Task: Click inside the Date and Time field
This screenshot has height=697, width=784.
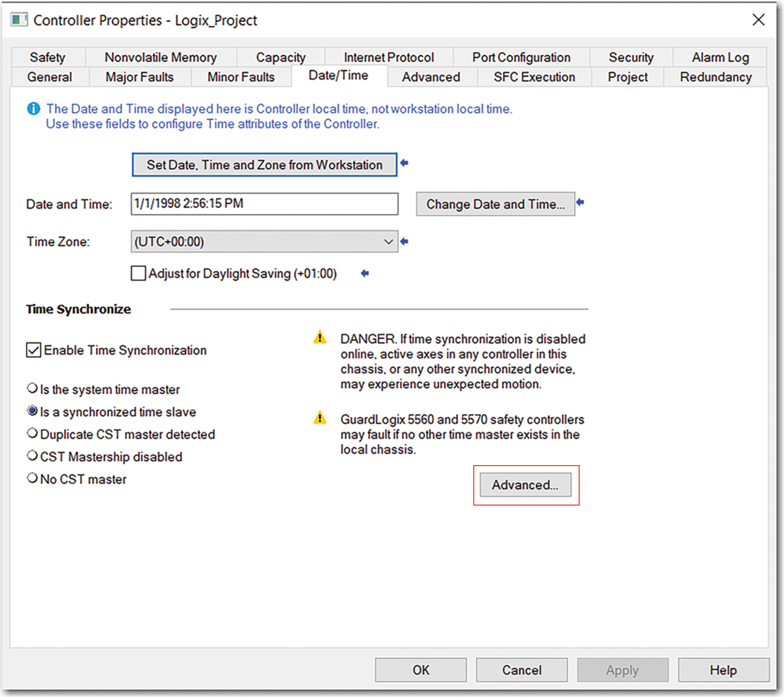Action: click(x=265, y=204)
